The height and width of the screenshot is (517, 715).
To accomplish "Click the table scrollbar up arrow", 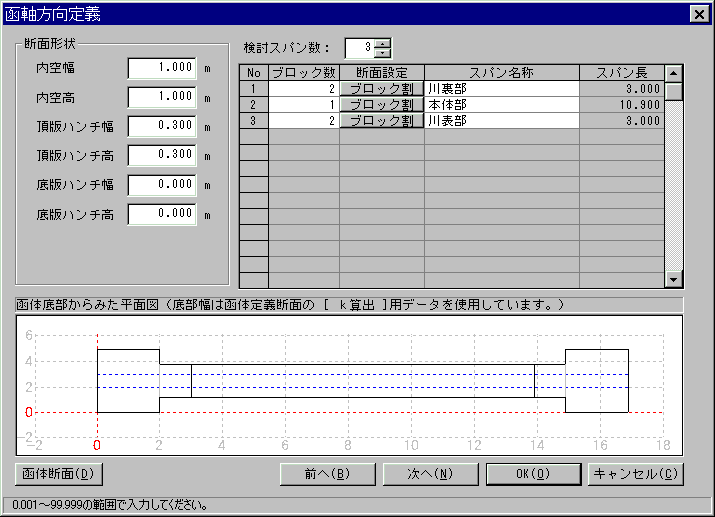I will pos(674,73).
